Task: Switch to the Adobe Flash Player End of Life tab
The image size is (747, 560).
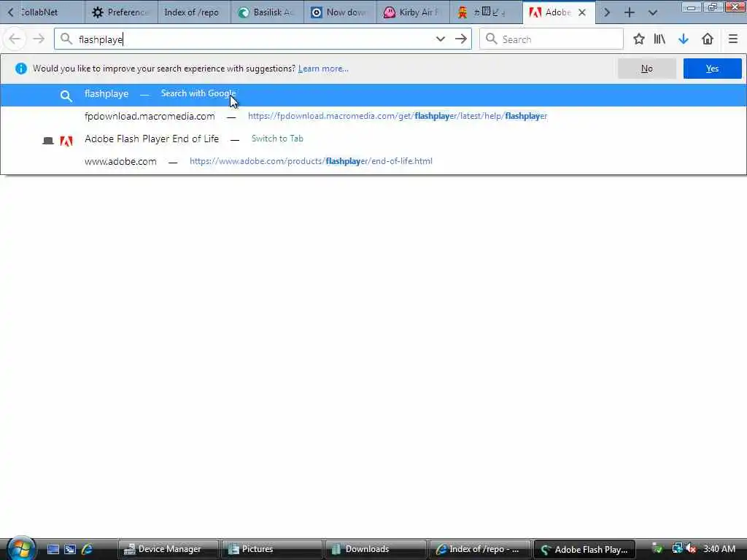Action: pos(373,139)
